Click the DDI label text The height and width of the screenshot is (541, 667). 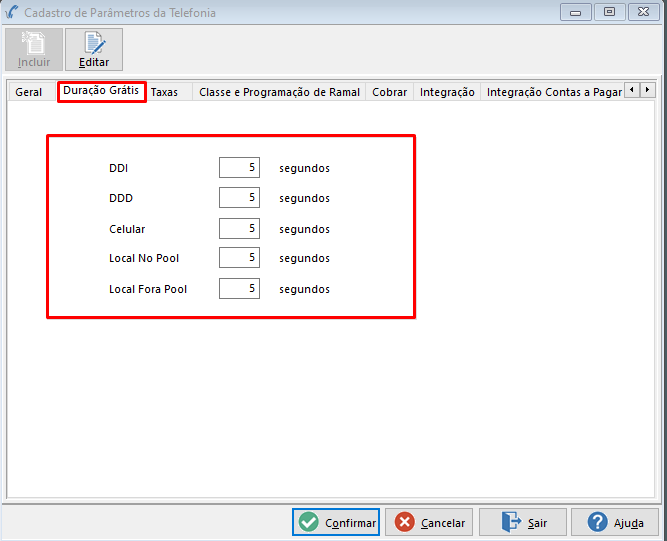tap(119, 168)
